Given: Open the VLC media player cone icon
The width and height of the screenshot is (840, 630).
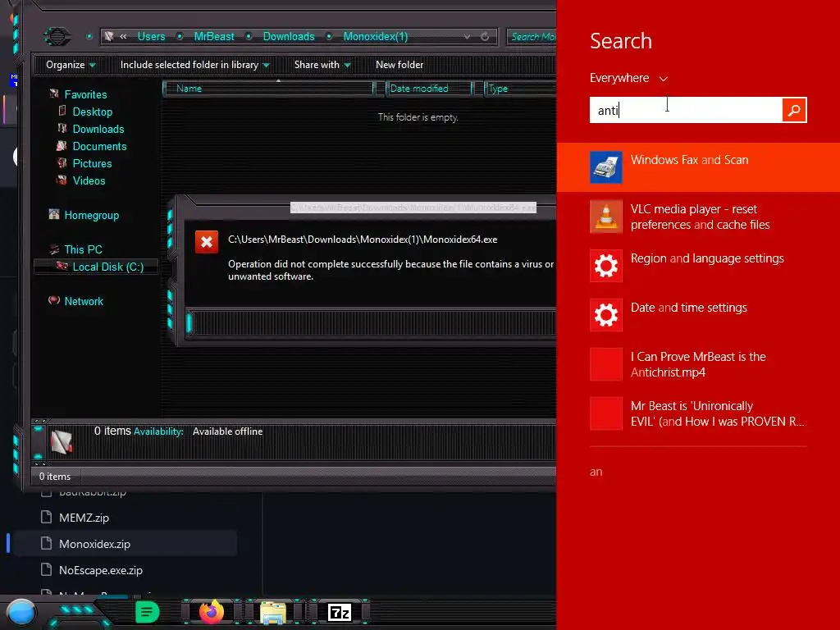Looking at the screenshot, I should (606, 217).
